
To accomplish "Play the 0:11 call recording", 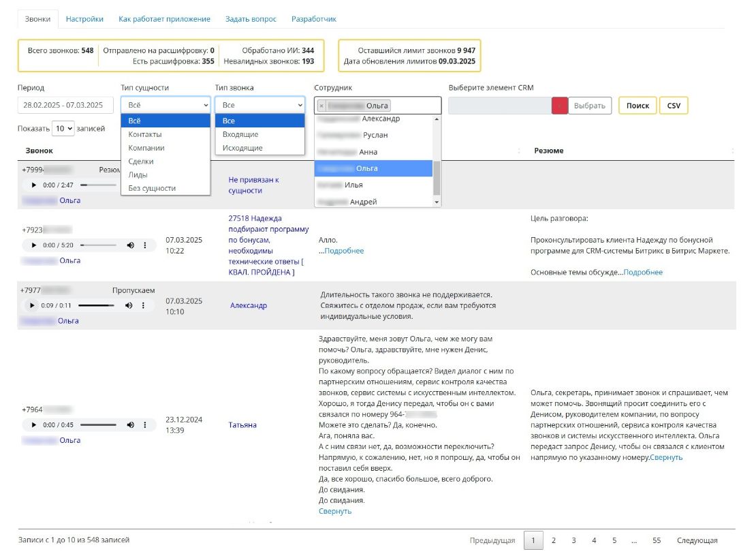I will 32,306.
